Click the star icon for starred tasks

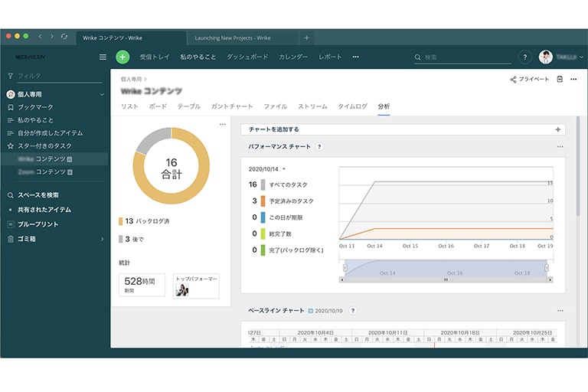pyautogui.click(x=11, y=146)
